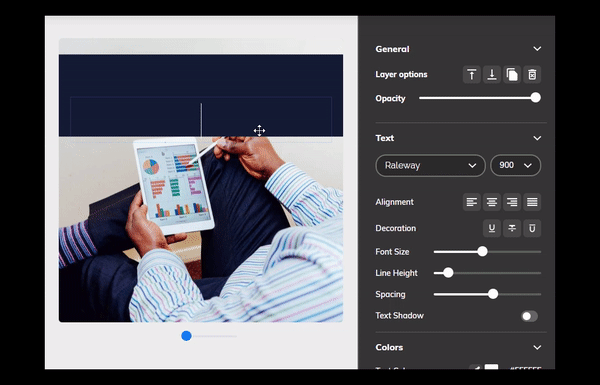Click the General section heading
The height and width of the screenshot is (385, 600).
click(392, 49)
